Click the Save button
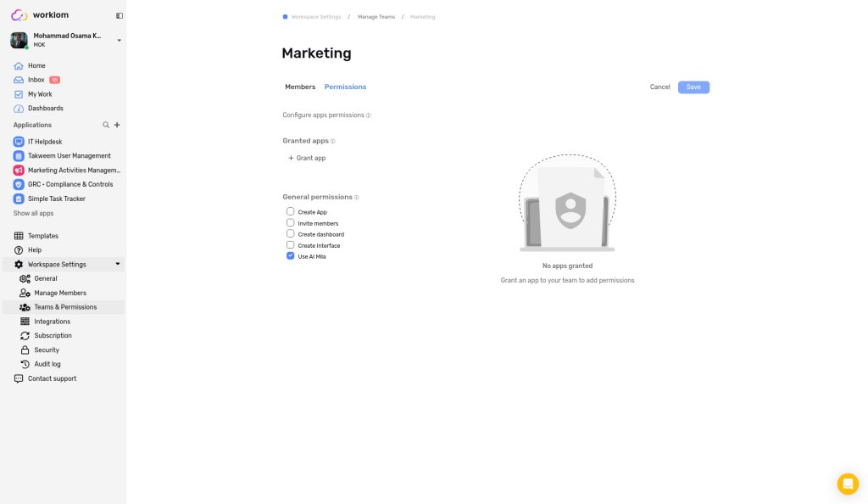Image resolution: width=868 pixels, height=504 pixels. [693, 87]
